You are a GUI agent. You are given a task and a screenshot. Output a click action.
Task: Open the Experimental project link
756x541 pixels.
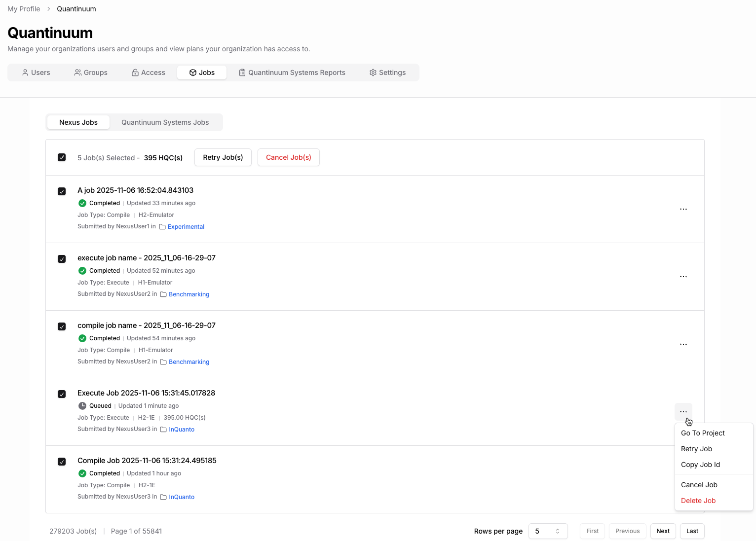(186, 227)
